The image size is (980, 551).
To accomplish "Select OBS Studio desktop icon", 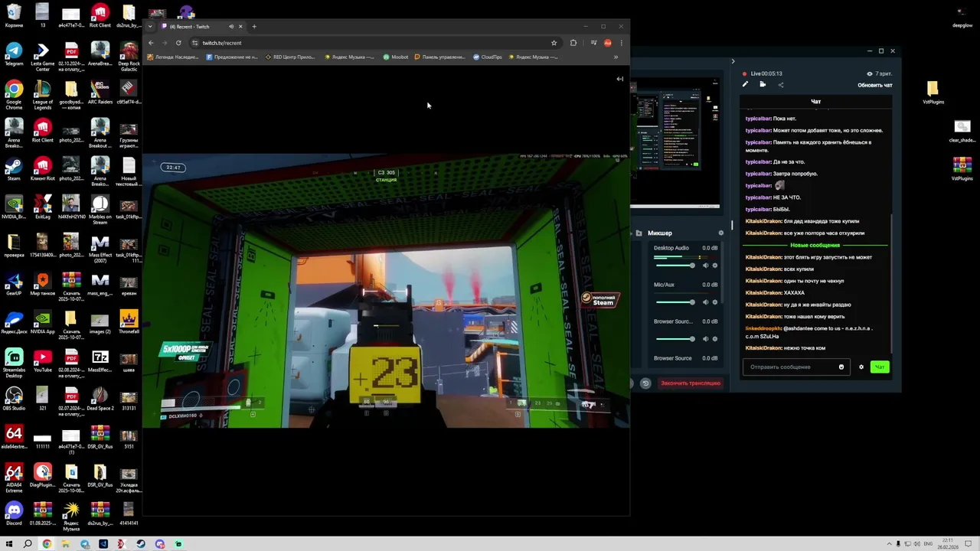I will tap(14, 398).
